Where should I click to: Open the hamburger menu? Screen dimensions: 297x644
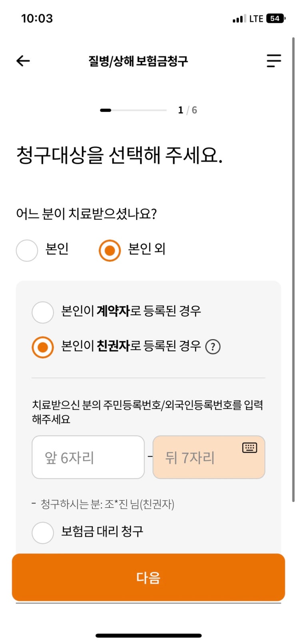[274, 61]
